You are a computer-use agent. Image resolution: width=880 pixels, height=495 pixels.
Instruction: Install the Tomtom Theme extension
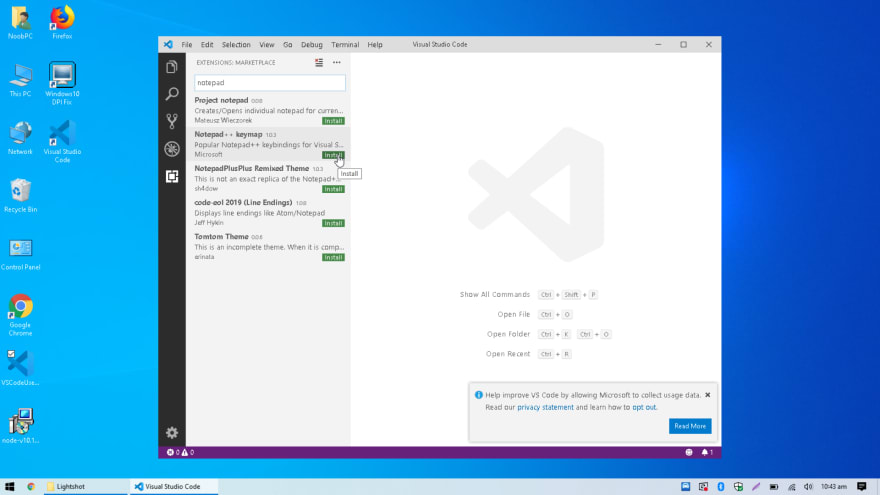click(333, 258)
